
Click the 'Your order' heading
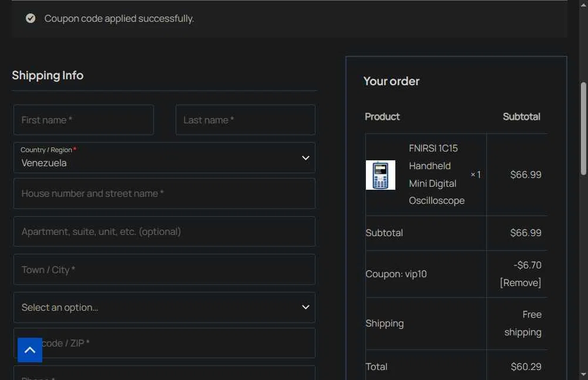(391, 81)
